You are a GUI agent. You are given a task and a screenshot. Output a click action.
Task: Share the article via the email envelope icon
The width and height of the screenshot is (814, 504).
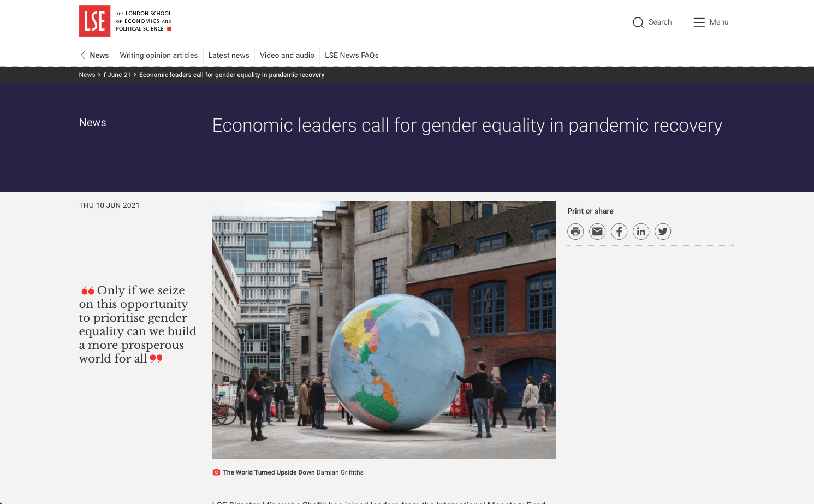[x=597, y=231]
